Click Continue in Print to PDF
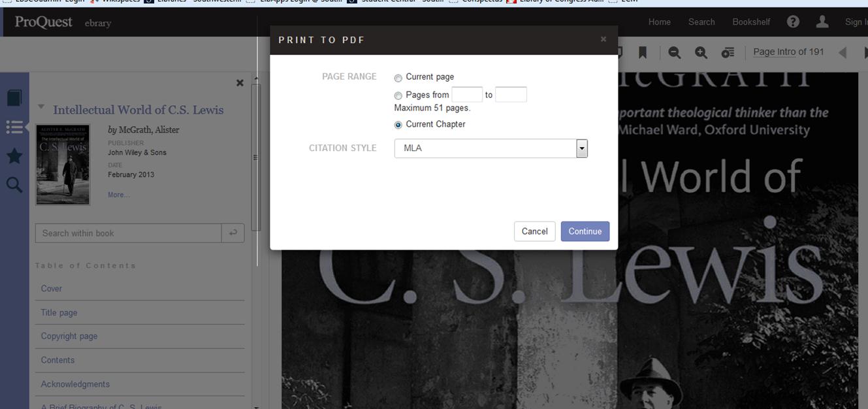This screenshot has width=868, height=409. point(585,231)
